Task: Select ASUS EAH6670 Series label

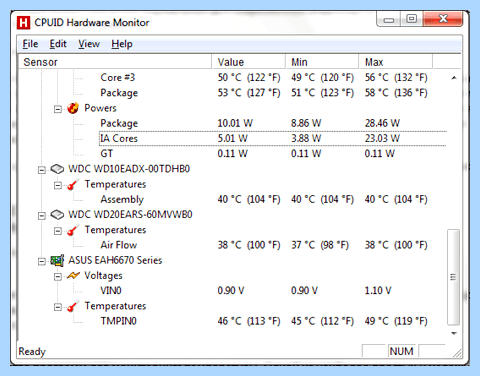Action: (x=115, y=260)
